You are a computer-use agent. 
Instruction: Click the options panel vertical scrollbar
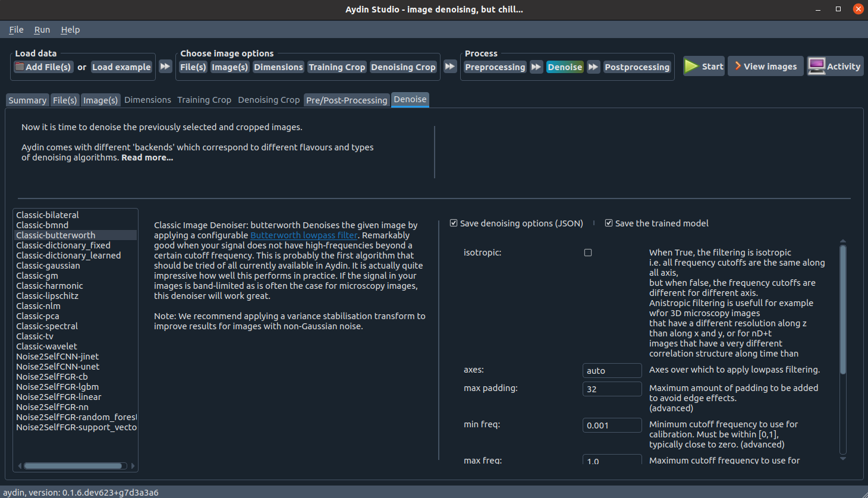(842, 309)
